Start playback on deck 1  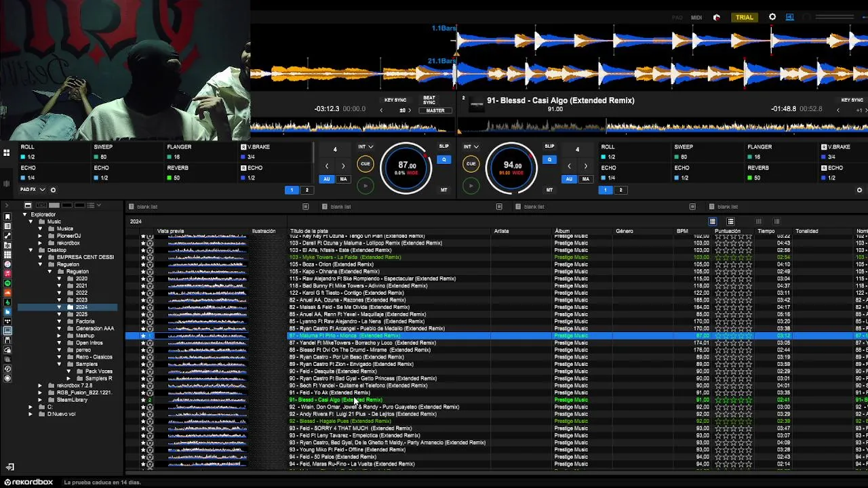pos(366,186)
